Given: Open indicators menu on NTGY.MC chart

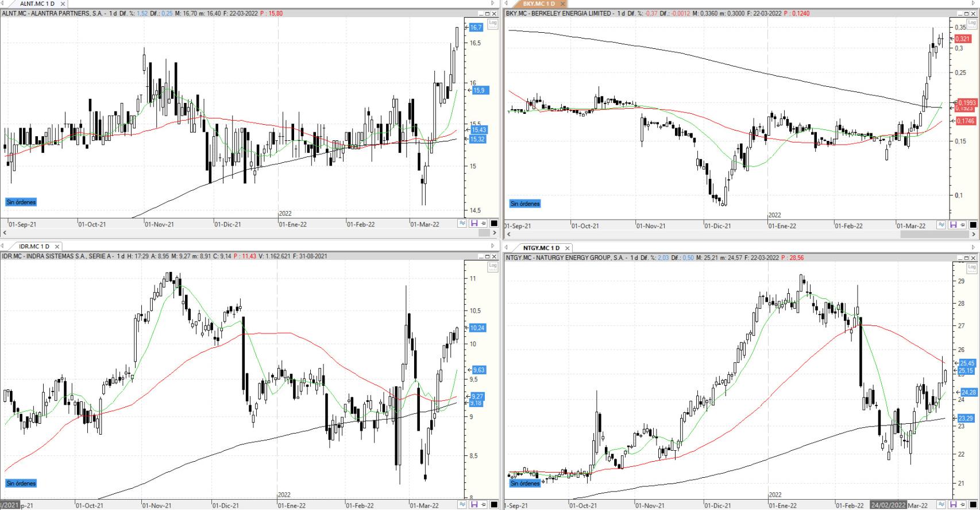Looking at the screenshot, I should point(942,504).
